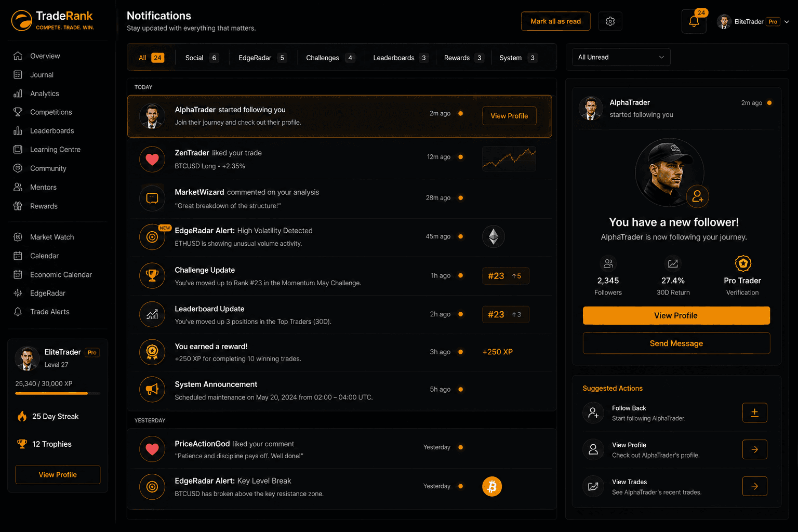The image size is (798, 532).
Task: Switch to the Challenges tab
Action: (330, 58)
